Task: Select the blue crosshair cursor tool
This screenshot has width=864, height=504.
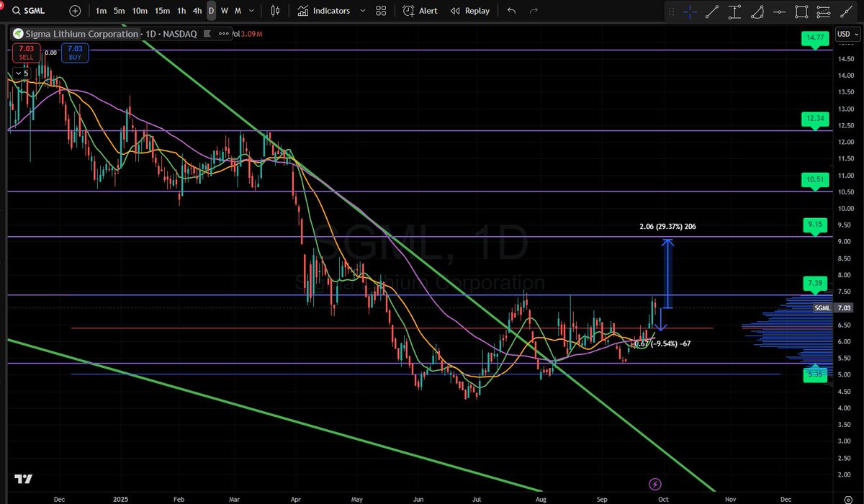Action: coord(690,11)
